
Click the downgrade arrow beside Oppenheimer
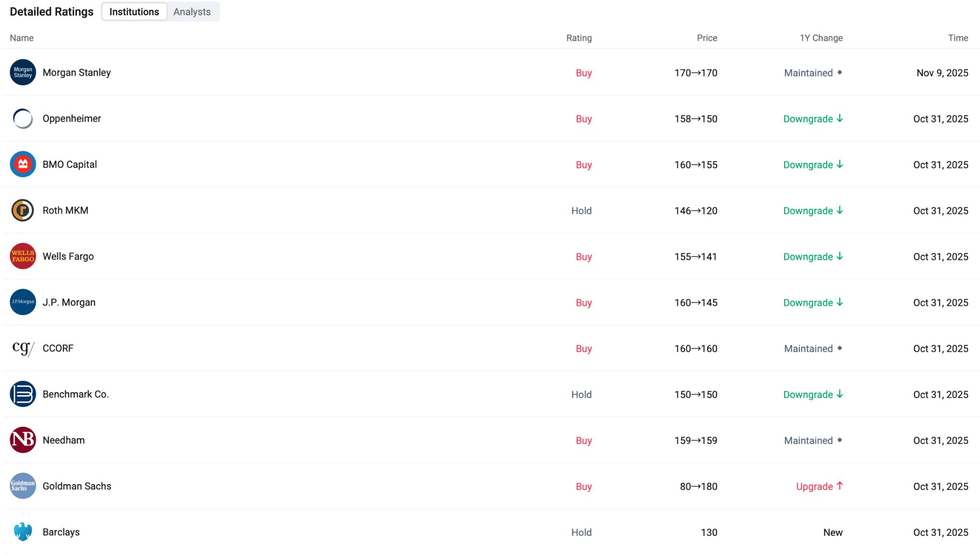click(x=841, y=119)
